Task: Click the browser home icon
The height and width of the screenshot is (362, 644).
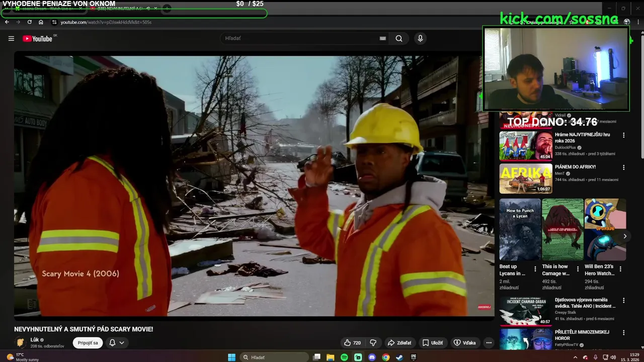Action: 41,22
